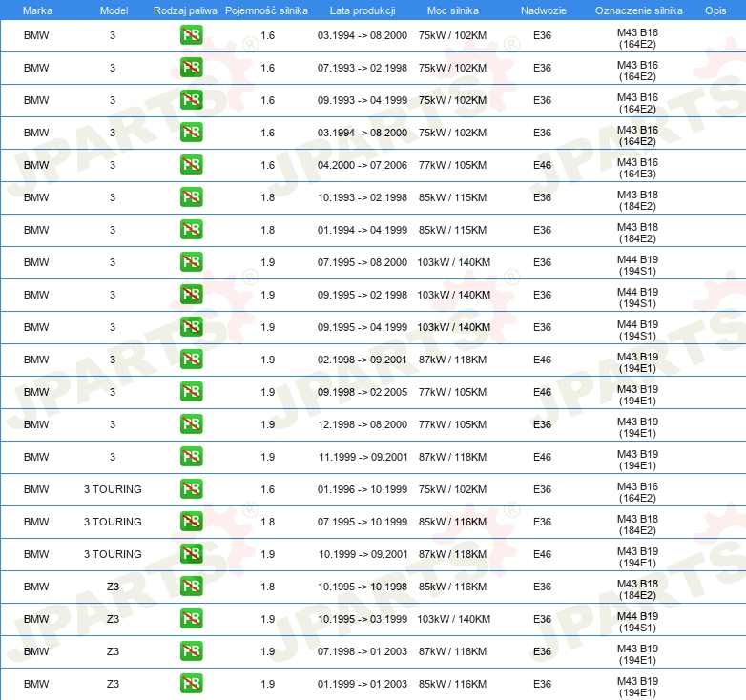Select date cell 10.1995 -> 10.1998
The height and width of the screenshot is (700, 746).
point(363,587)
